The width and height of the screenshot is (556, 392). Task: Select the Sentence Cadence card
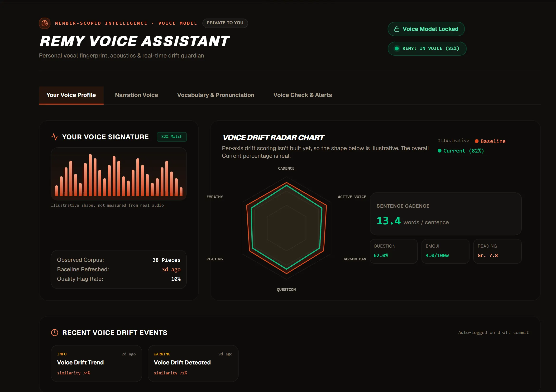pos(446,214)
